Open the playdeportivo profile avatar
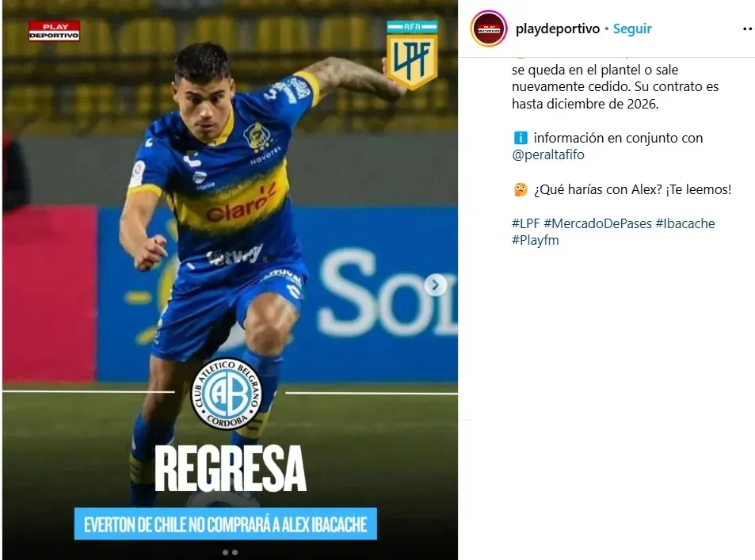Screen dimensions: 755x560 488,29
